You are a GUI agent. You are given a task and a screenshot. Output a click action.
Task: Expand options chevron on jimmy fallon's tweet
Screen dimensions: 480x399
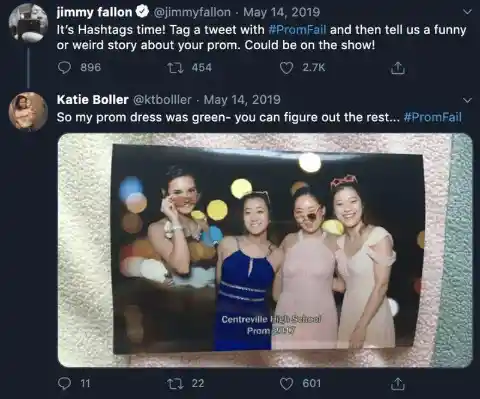468,12
